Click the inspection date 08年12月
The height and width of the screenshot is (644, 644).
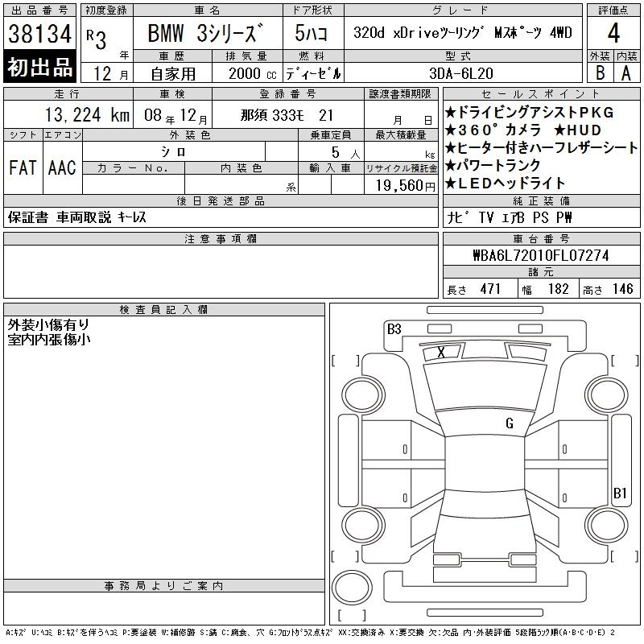175,116
